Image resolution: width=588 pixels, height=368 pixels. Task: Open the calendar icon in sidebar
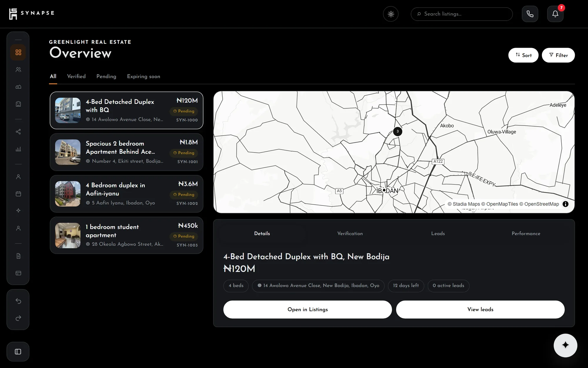tap(18, 194)
